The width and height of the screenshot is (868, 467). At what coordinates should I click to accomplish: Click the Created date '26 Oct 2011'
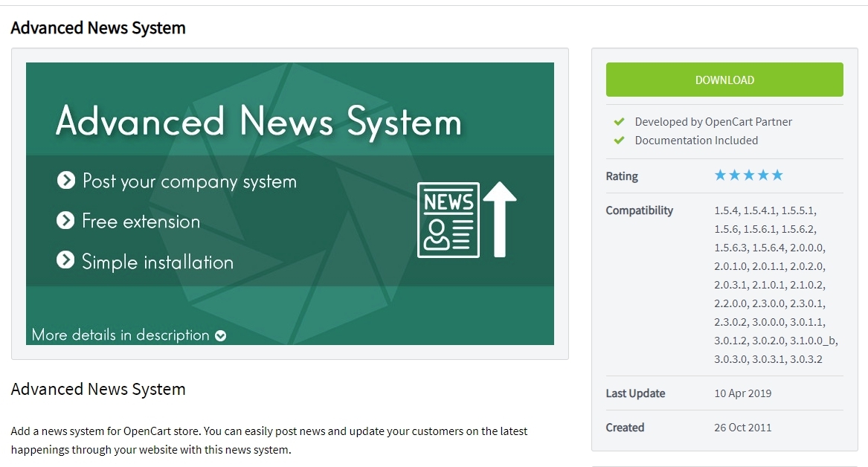coord(742,428)
